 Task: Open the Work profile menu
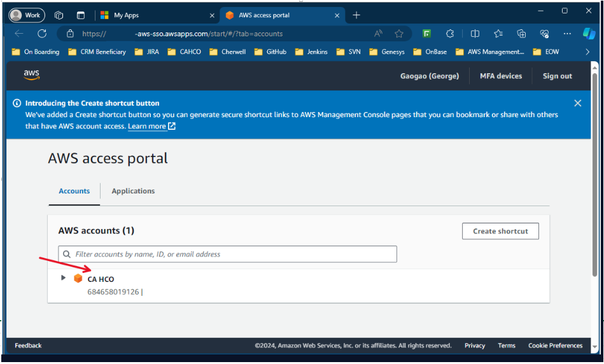27,15
